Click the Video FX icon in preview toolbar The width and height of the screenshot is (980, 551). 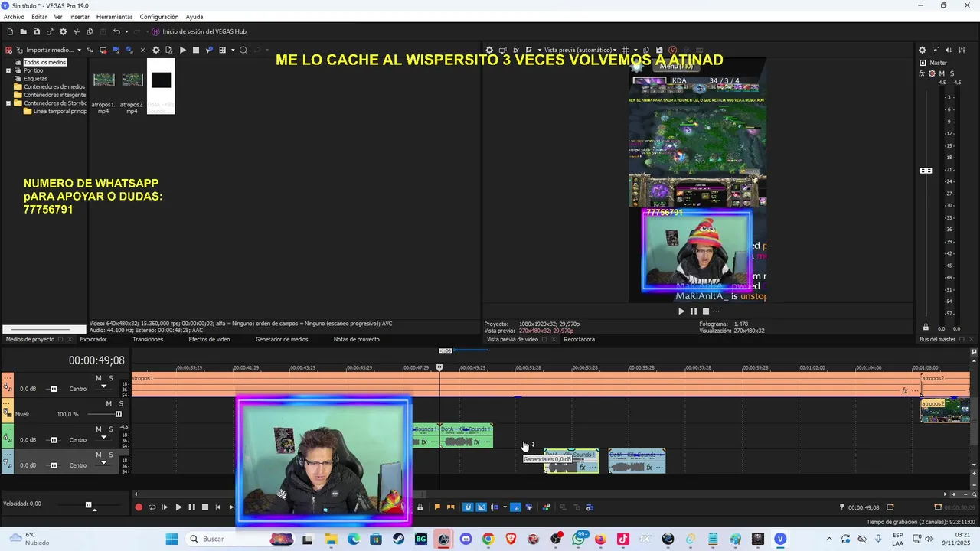pos(516,50)
